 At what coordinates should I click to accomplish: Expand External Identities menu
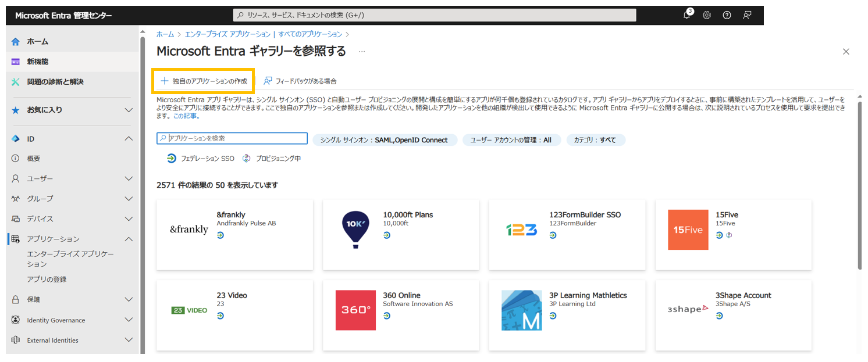click(129, 341)
